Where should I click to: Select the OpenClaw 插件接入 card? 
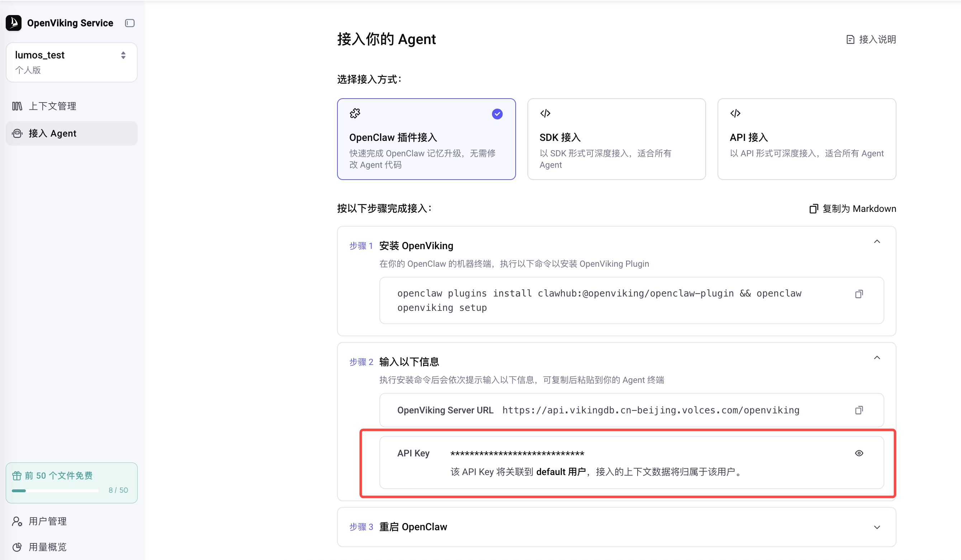click(x=426, y=139)
